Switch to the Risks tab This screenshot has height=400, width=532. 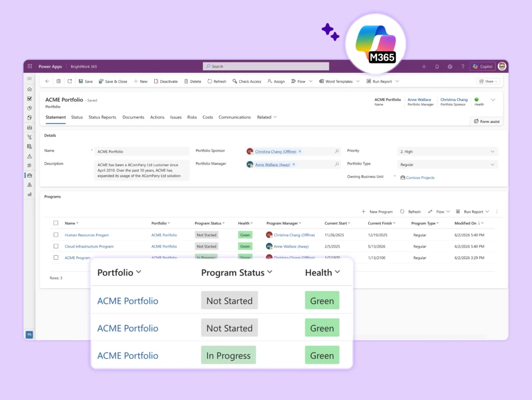coord(192,117)
